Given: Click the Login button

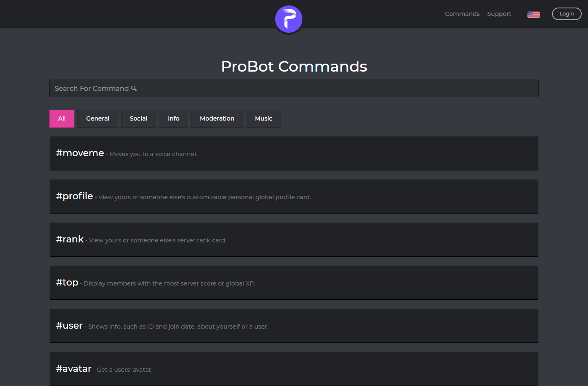Looking at the screenshot, I should (x=567, y=14).
